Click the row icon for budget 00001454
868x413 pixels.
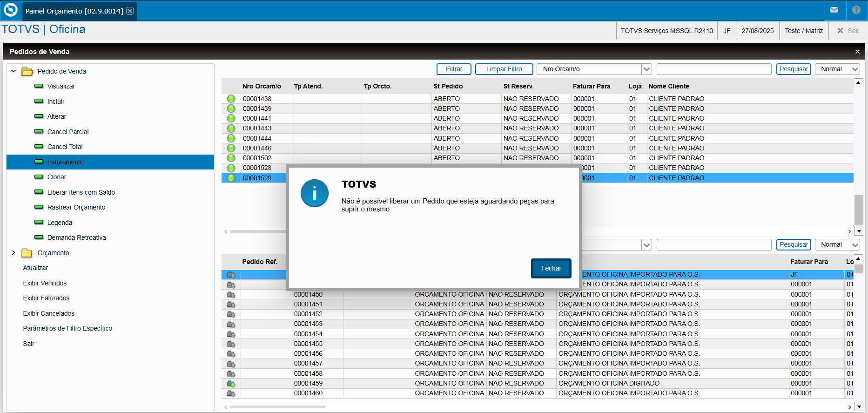pos(231,334)
